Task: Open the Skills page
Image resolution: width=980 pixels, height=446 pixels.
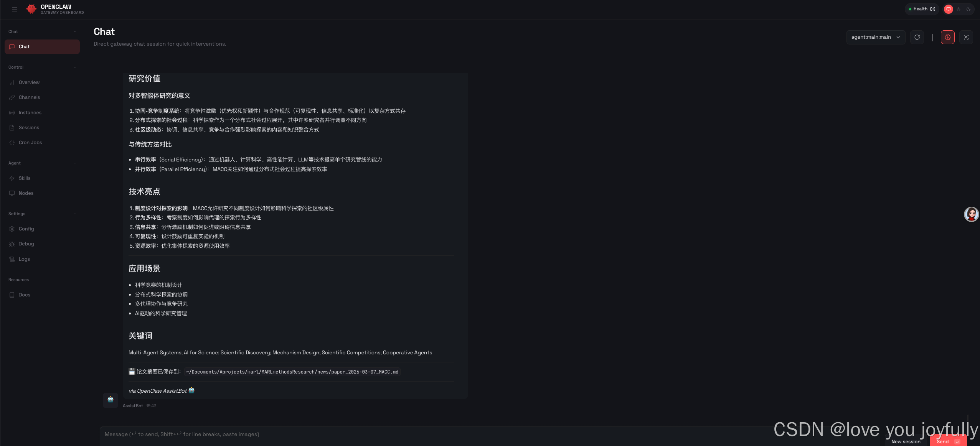Action: [x=25, y=178]
